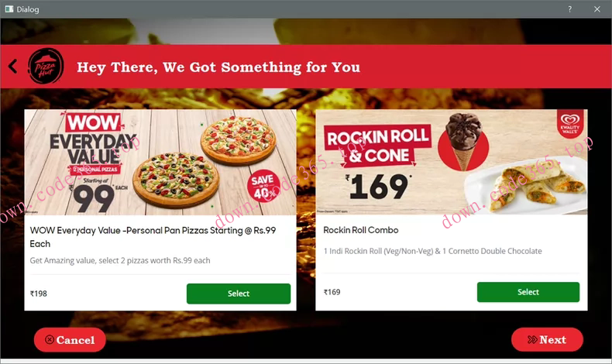Open the Rockin Roll & Cone banner image
This screenshot has width=612, height=364.
(452, 162)
